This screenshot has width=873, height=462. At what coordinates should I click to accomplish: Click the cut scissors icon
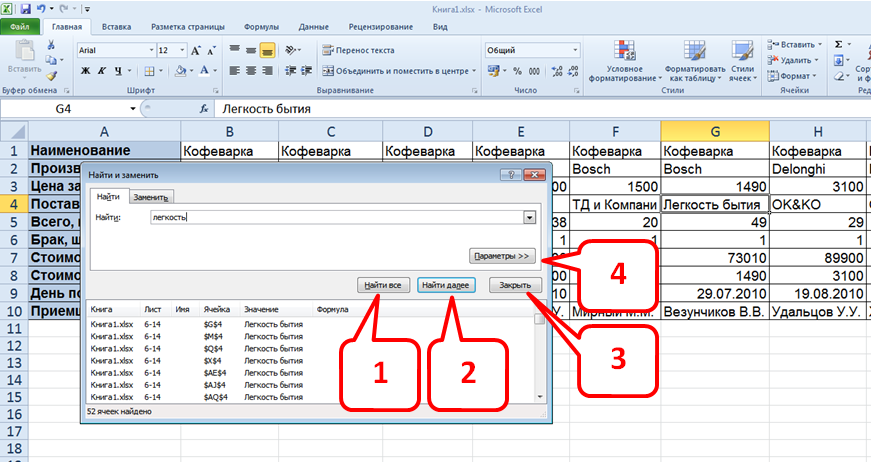pos(52,45)
